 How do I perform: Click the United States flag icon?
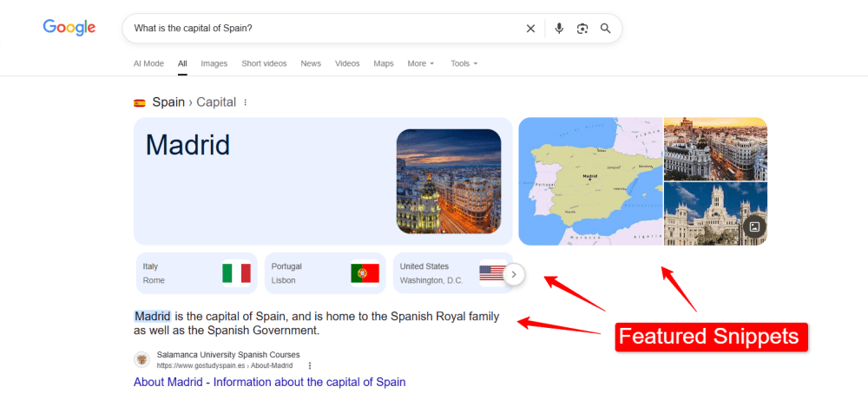click(492, 273)
